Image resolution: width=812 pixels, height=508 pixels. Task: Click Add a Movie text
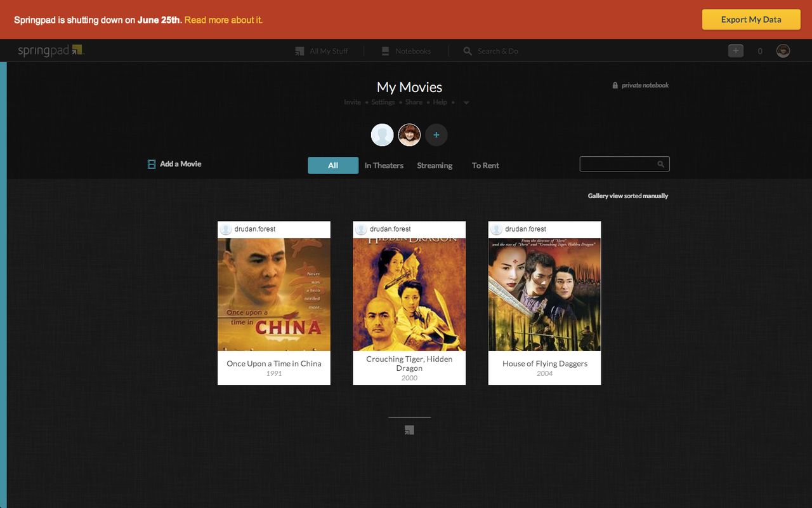point(180,164)
